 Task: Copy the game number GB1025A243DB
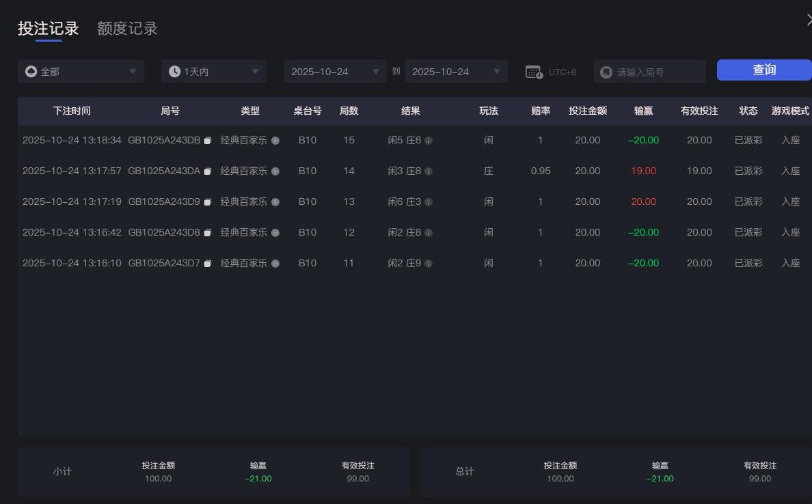click(x=209, y=139)
